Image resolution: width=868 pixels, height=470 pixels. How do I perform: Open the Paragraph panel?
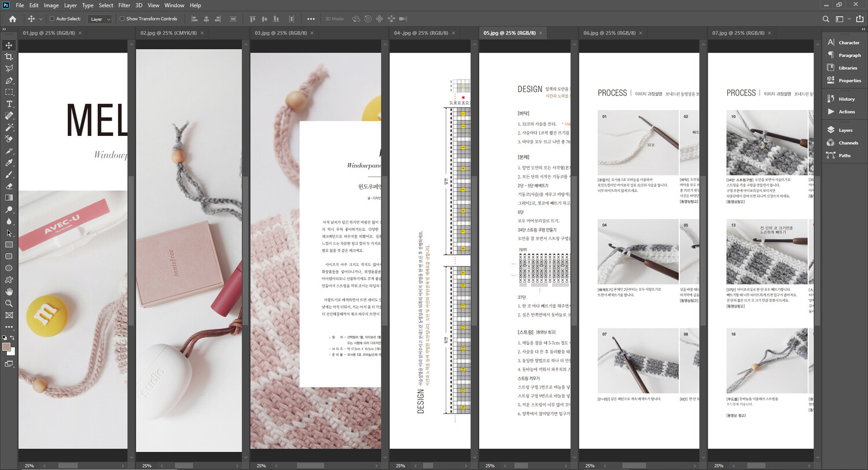(x=849, y=55)
